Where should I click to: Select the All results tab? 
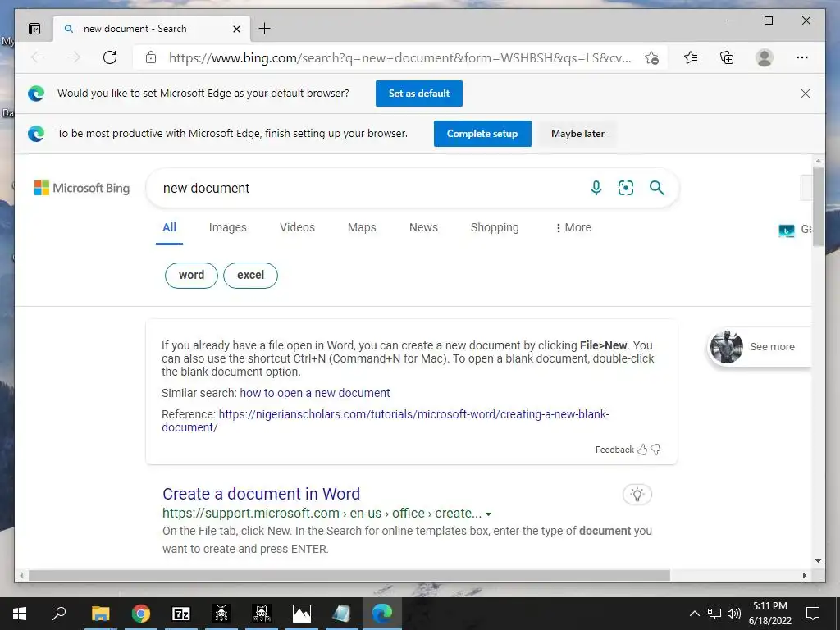pyautogui.click(x=169, y=228)
